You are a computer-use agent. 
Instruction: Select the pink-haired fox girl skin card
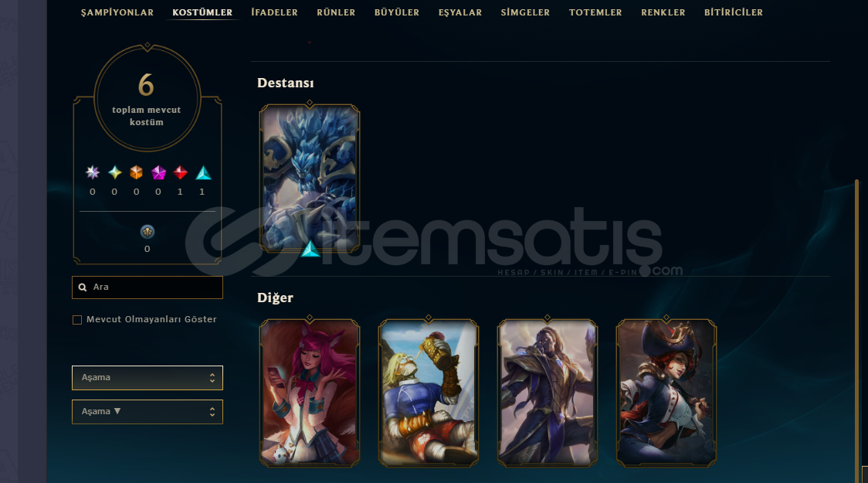coord(310,393)
